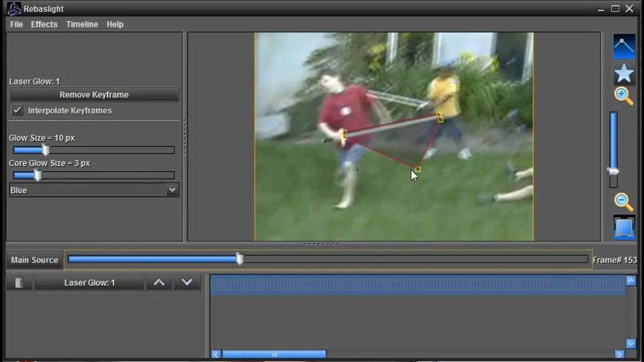Image resolution: width=644 pixels, height=362 pixels.
Task: Click the timeline horizontal scrollbar thumb
Action: click(274, 354)
